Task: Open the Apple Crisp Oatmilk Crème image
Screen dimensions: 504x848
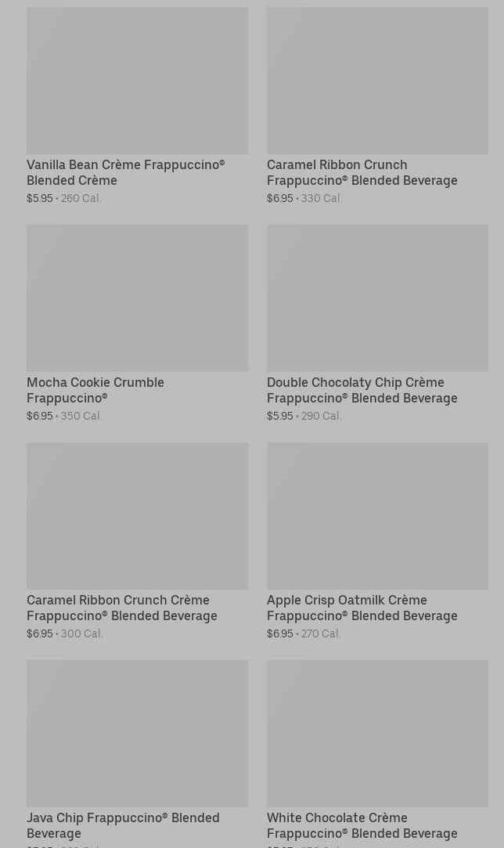Action: pos(377,515)
